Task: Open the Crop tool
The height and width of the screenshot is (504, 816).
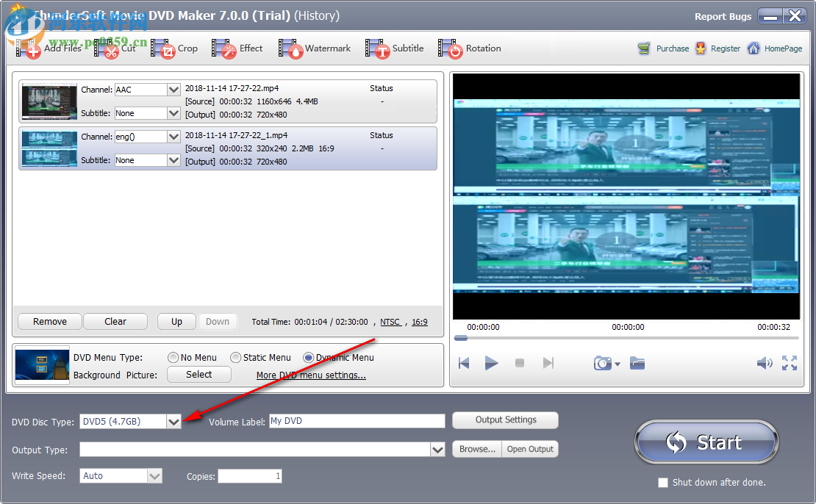Action: click(176, 48)
